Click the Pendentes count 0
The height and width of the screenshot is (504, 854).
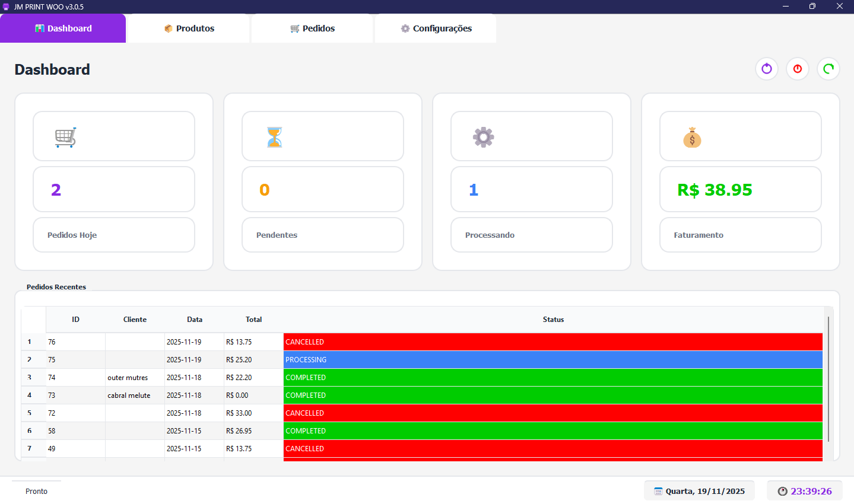pyautogui.click(x=265, y=190)
